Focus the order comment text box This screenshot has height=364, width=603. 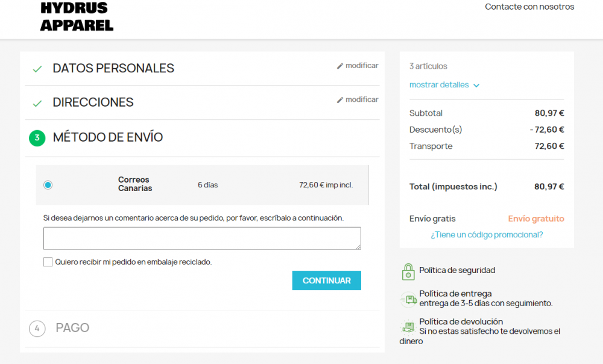202,238
